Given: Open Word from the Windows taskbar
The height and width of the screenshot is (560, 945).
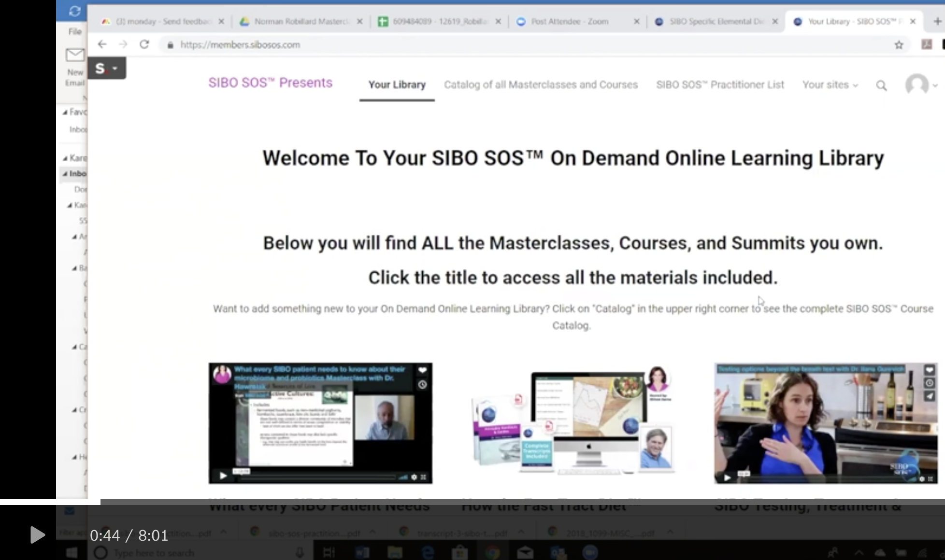Looking at the screenshot, I should tap(362, 552).
